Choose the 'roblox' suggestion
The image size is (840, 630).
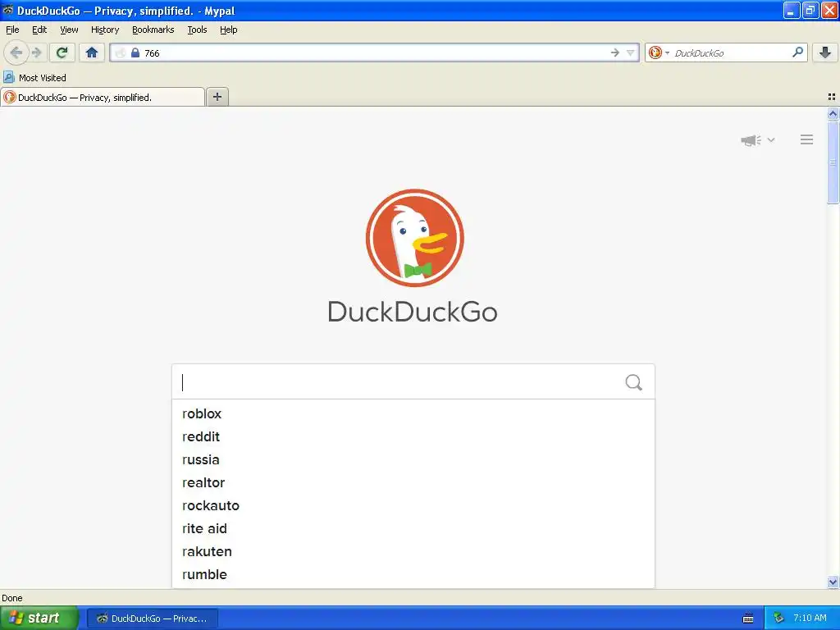pos(413,413)
